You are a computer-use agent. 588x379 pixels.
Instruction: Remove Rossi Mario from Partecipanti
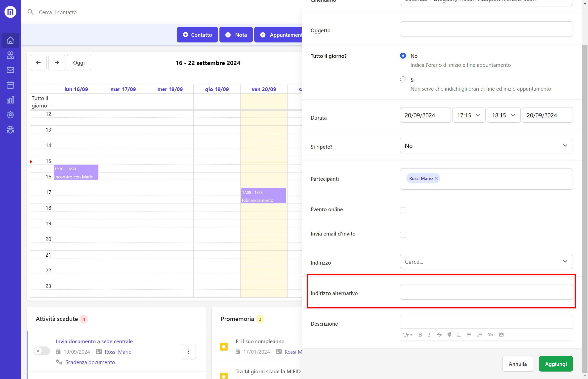tap(436, 178)
